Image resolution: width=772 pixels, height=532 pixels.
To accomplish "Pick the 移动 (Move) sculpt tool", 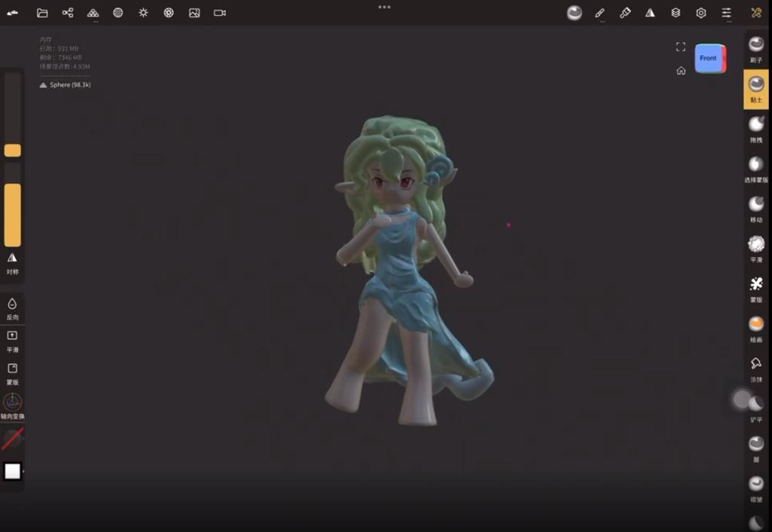I will pos(756,209).
